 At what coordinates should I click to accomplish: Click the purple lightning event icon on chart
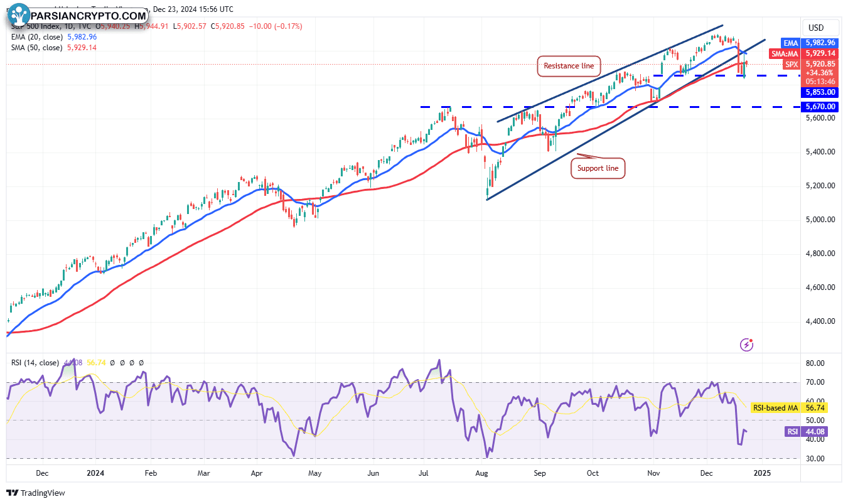point(746,344)
